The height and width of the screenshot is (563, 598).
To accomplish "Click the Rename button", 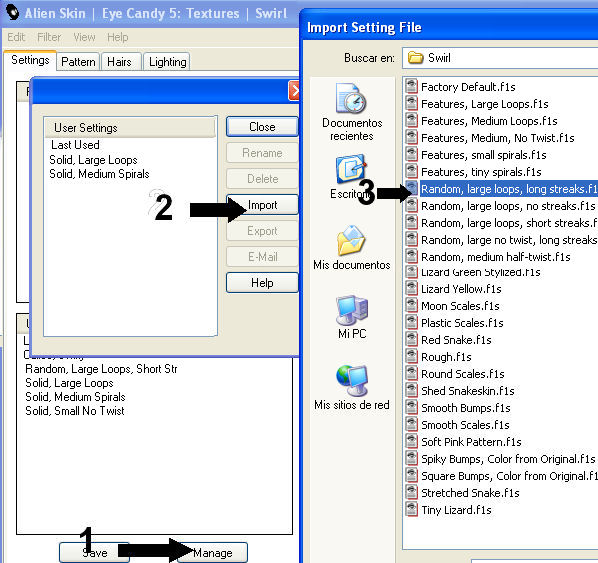I will pos(262,153).
